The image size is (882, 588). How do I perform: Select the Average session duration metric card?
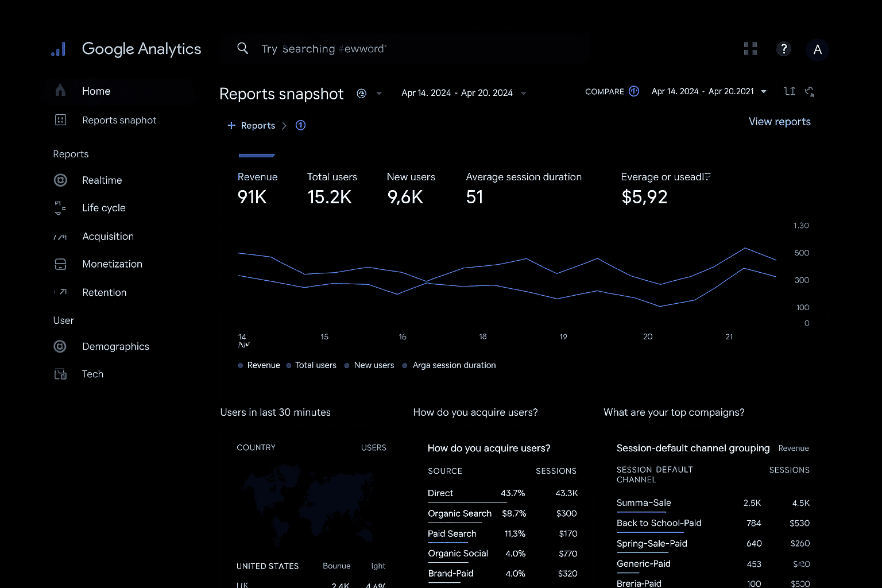[524, 189]
